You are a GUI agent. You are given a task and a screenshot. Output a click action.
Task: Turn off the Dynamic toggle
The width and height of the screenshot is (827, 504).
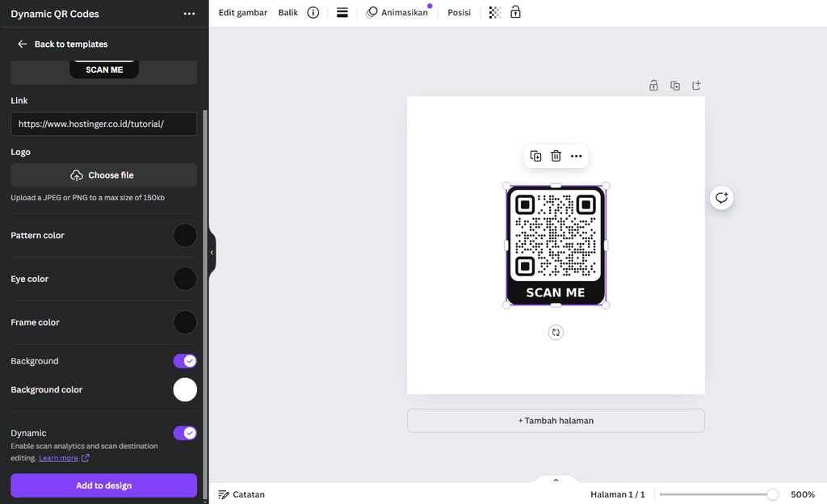185,433
